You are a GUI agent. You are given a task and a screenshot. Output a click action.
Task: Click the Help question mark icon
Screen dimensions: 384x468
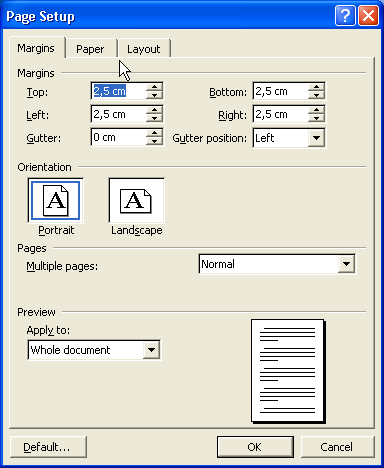[x=345, y=15]
